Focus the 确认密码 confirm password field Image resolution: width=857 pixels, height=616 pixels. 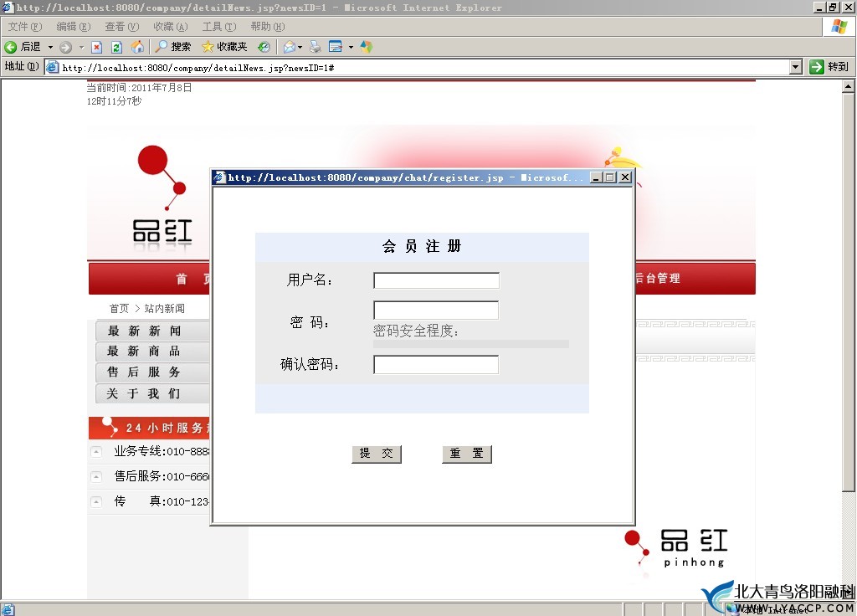[436, 365]
